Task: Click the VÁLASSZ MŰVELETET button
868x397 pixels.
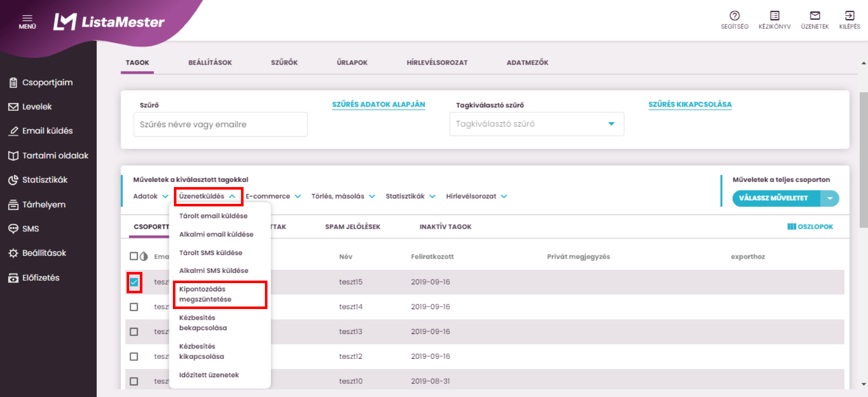Action: pos(776,198)
